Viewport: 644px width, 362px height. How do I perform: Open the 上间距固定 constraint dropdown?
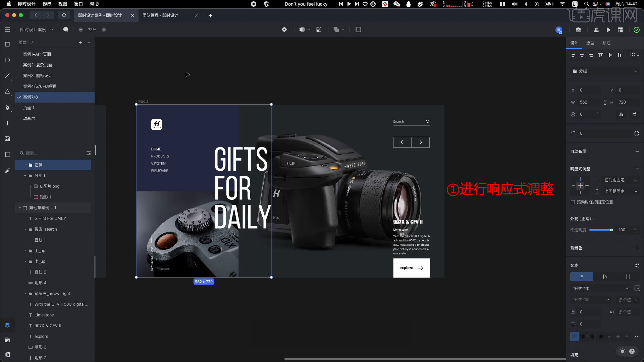pos(621,191)
